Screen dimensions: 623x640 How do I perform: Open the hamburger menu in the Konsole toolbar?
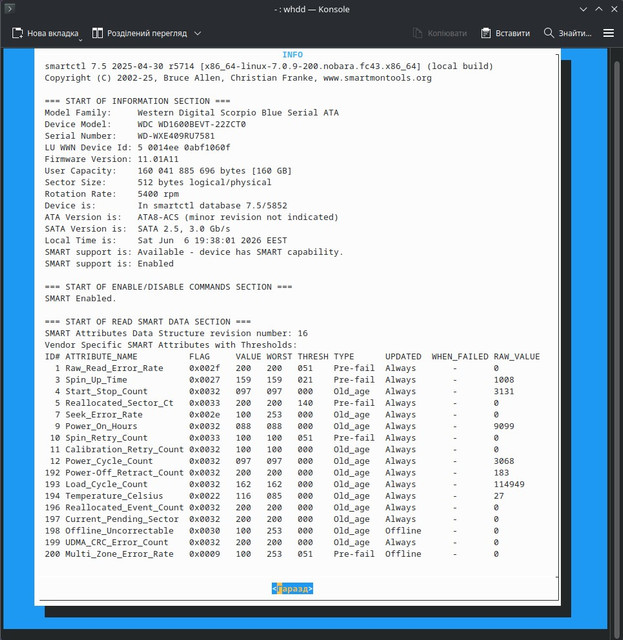coord(608,33)
